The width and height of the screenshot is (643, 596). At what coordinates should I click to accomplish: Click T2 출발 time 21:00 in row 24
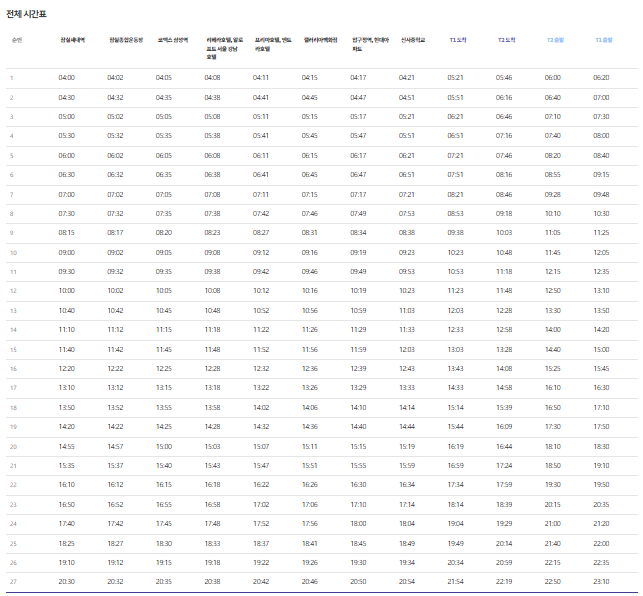(x=552, y=523)
